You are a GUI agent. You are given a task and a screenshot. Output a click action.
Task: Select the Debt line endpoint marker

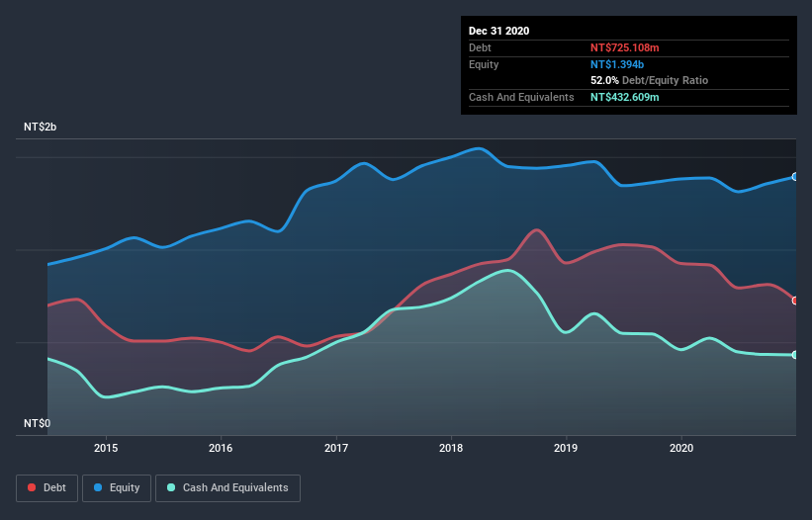coord(795,301)
